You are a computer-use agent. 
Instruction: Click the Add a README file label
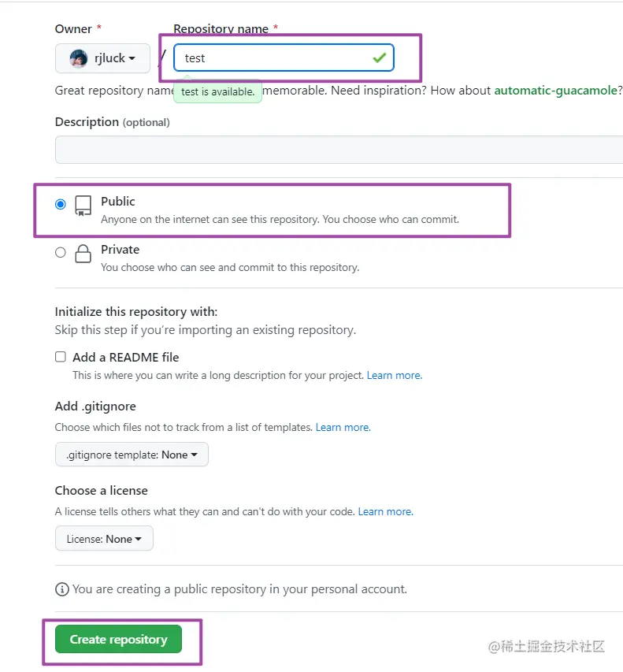pyautogui.click(x=126, y=357)
